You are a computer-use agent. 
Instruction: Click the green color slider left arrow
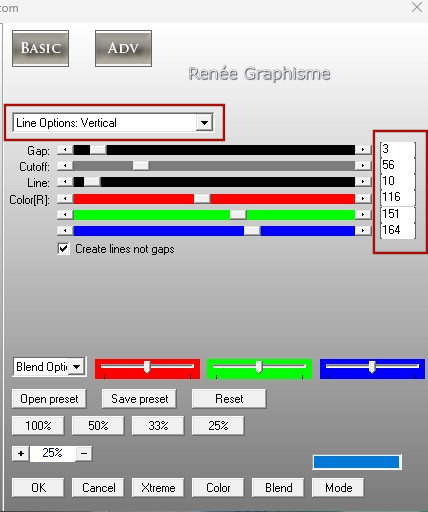(x=65, y=214)
